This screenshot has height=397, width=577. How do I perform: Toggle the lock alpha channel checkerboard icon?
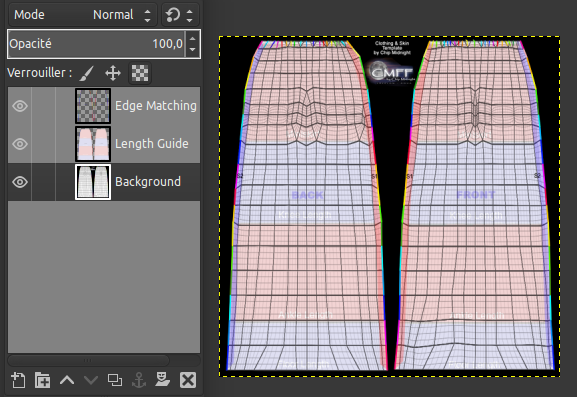[x=140, y=73]
